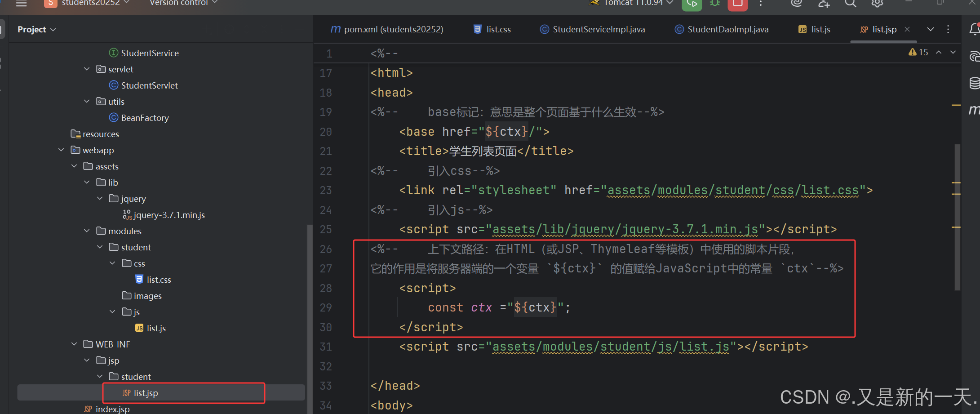Click the jquery-3.7.1.min.js src path
Screen dimensions: 980x414
pos(625,230)
